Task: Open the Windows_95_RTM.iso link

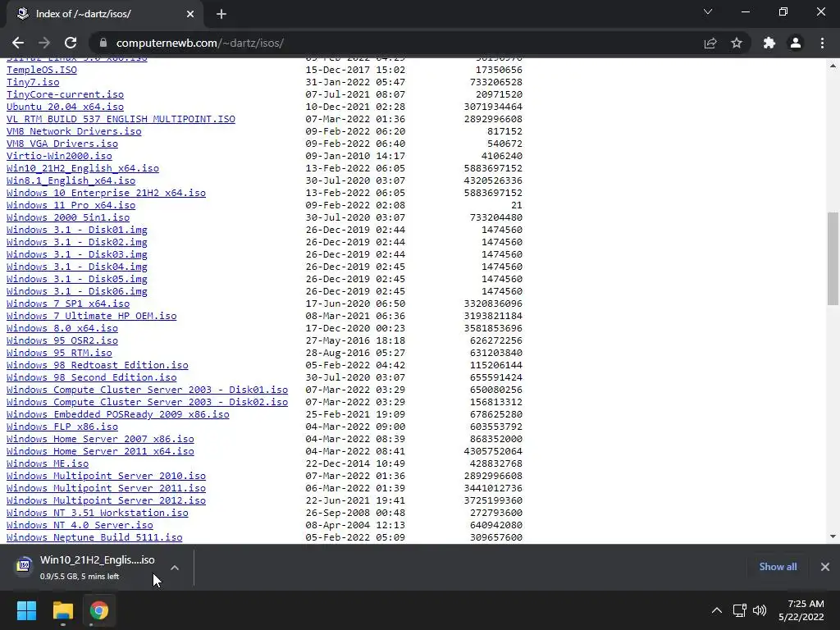Action: coord(59,353)
